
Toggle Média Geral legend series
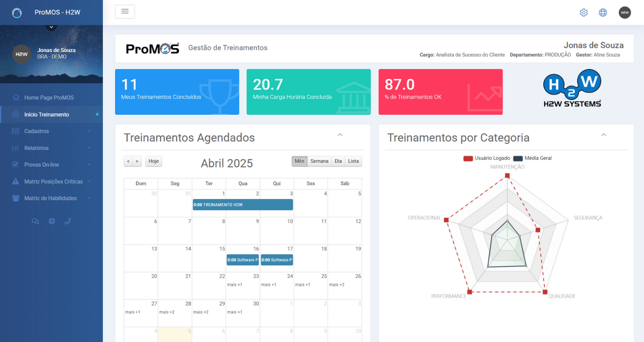coord(532,158)
